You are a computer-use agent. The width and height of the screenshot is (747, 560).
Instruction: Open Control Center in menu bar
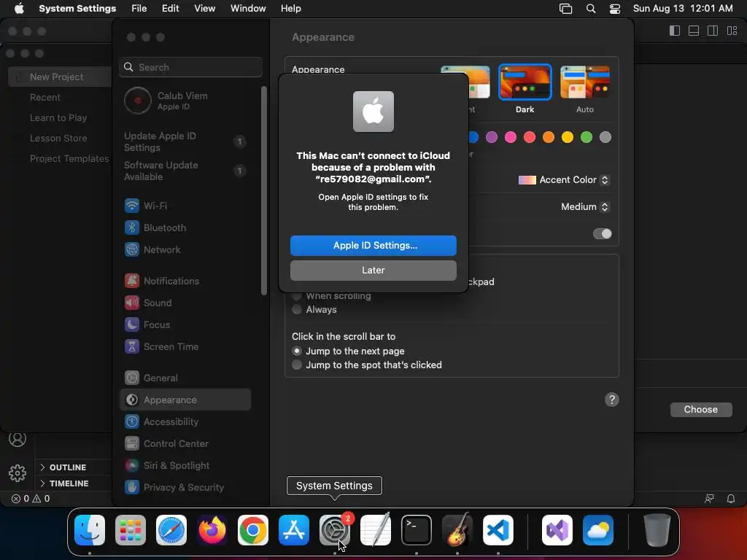(x=615, y=9)
